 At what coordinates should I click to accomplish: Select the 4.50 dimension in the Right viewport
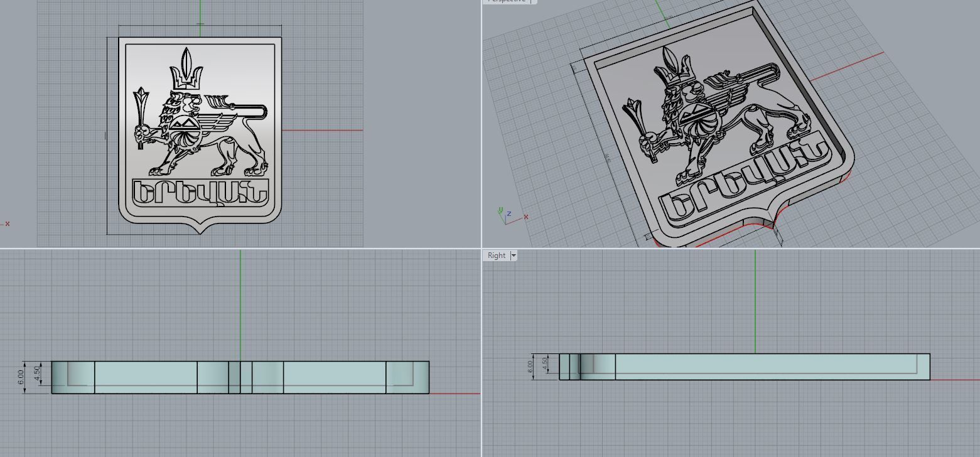coord(545,363)
